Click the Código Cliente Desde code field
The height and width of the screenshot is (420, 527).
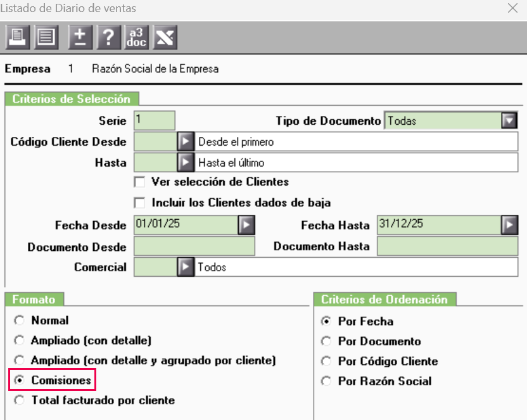click(156, 142)
